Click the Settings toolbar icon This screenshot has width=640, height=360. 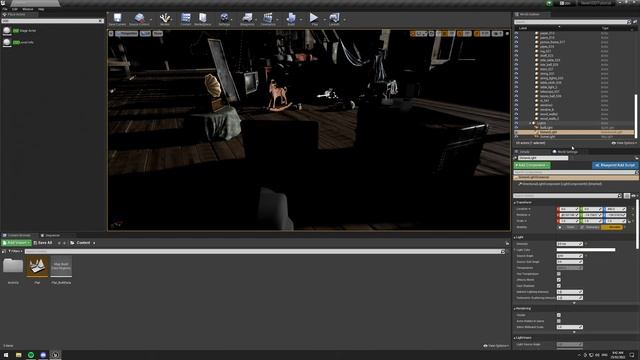[224, 18]
